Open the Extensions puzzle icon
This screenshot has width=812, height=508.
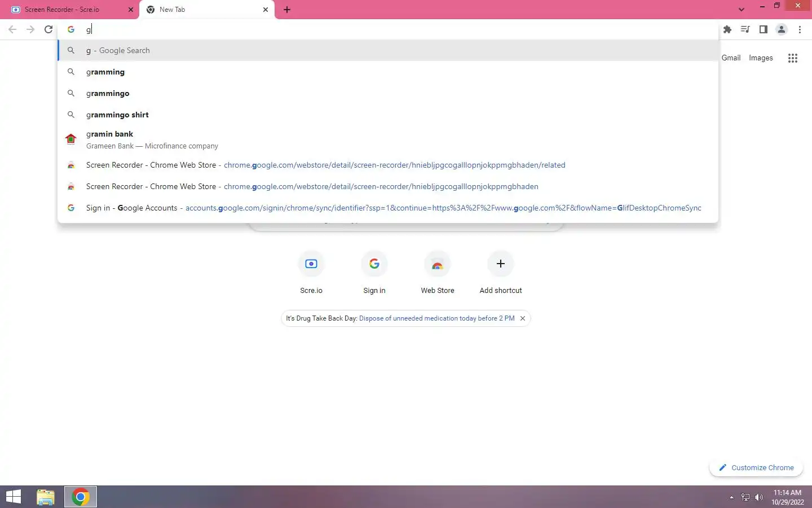(x=727, y=29)
